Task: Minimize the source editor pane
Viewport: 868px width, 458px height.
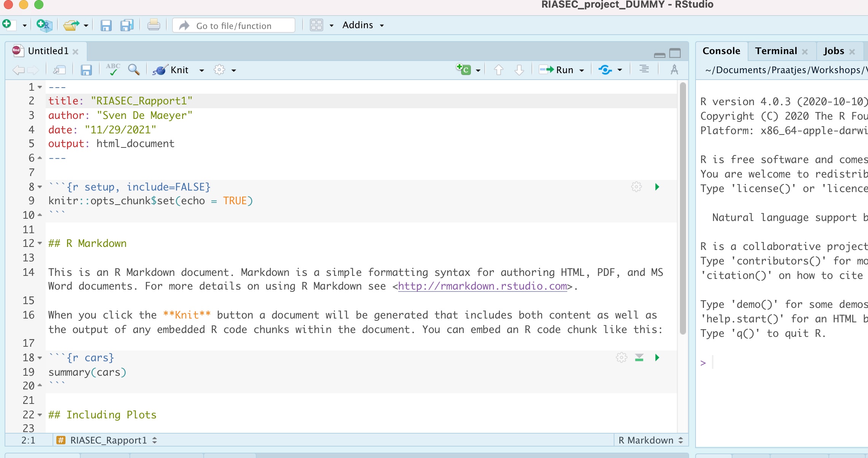Action: tap(660, 55)
